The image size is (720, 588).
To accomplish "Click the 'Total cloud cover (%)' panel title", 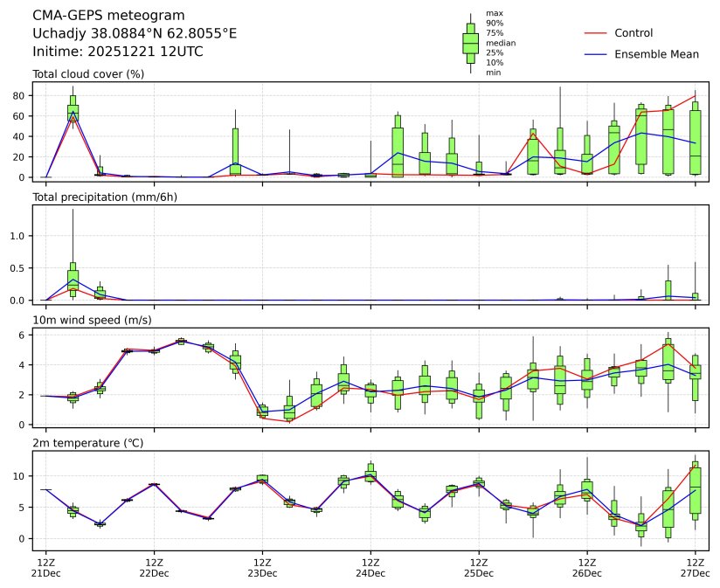I will point(88,74).
